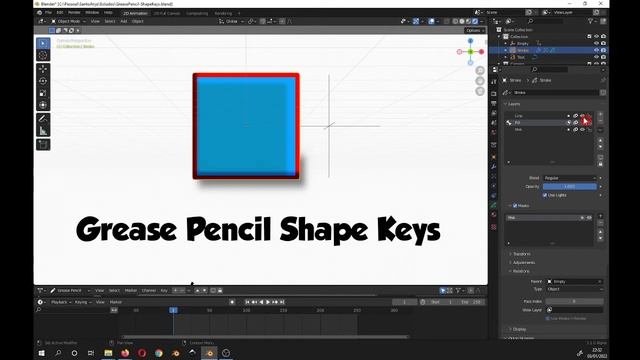
Task: Choose the Rotate tool
Action: point(43,81)
